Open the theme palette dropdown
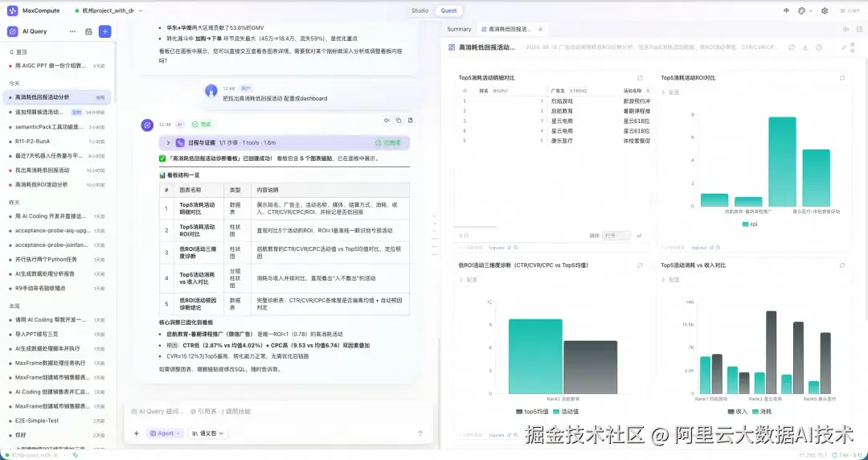 pyautogui.click(x=804, y=10)
